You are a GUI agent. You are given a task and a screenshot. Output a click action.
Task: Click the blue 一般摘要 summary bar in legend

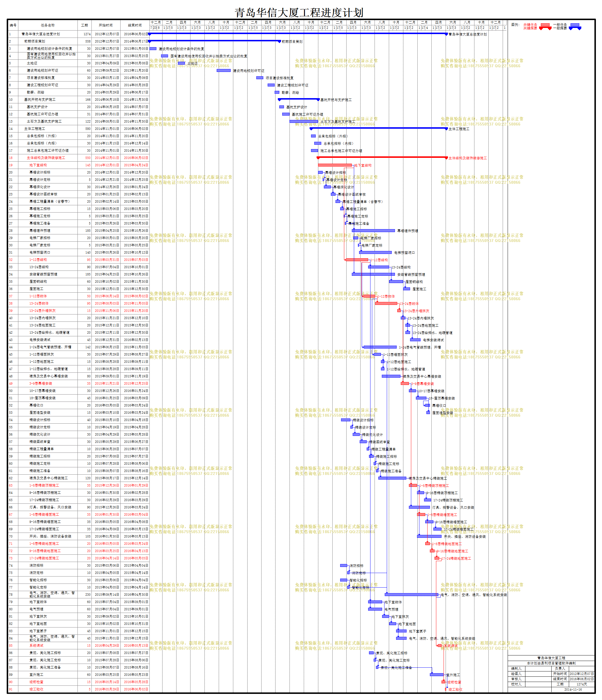575,28
